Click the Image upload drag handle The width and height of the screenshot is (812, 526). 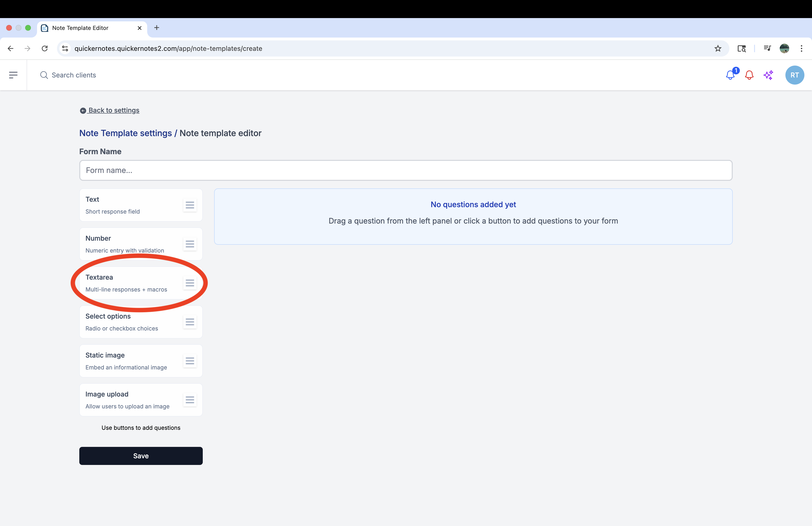[190, 400]
